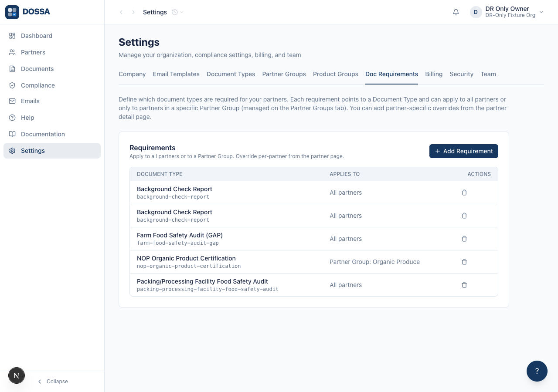The image size is (558, 392).
Task: Expand the DR Only Owner account menu
Action: tap(507, 12)
